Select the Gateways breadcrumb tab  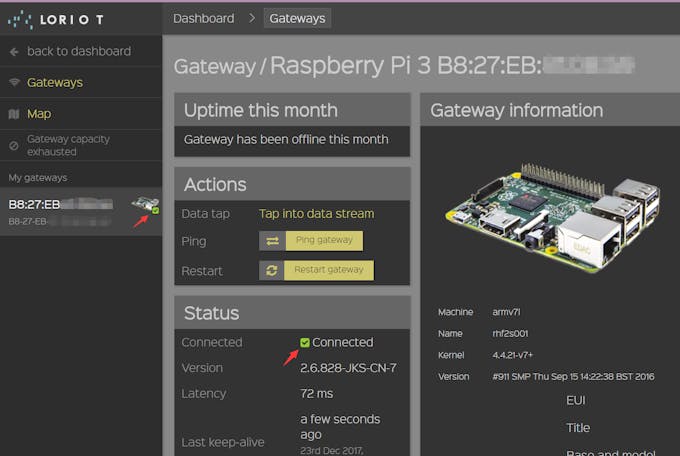tap(298, 18)
